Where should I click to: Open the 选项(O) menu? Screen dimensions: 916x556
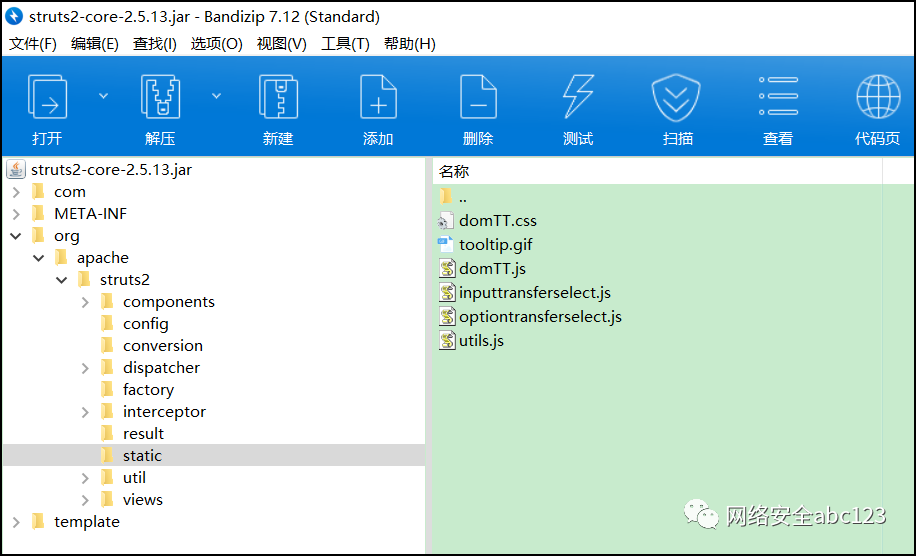coord(217,44)
